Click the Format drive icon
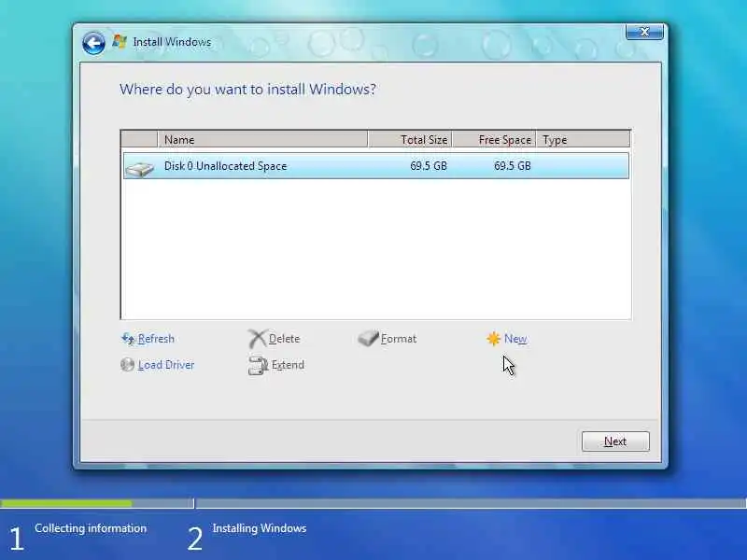 [368, 338]
